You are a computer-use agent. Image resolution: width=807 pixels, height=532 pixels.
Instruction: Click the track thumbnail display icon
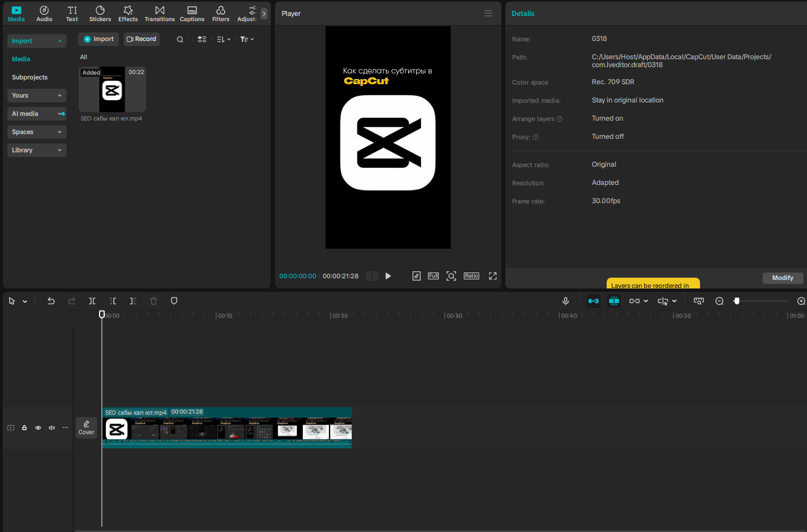click(x=699, y=301)
